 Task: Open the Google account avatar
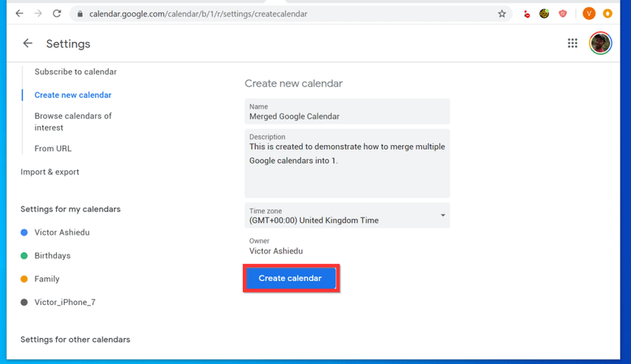pos(600,43)
